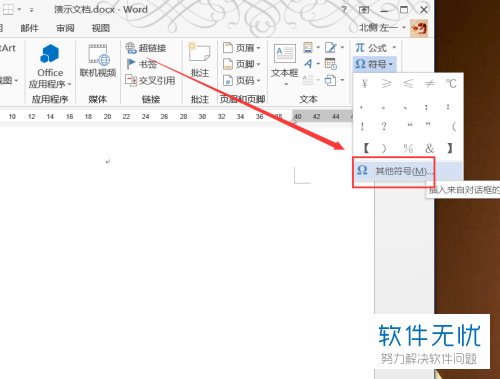Insert the ¥ yen symbol

365,84
